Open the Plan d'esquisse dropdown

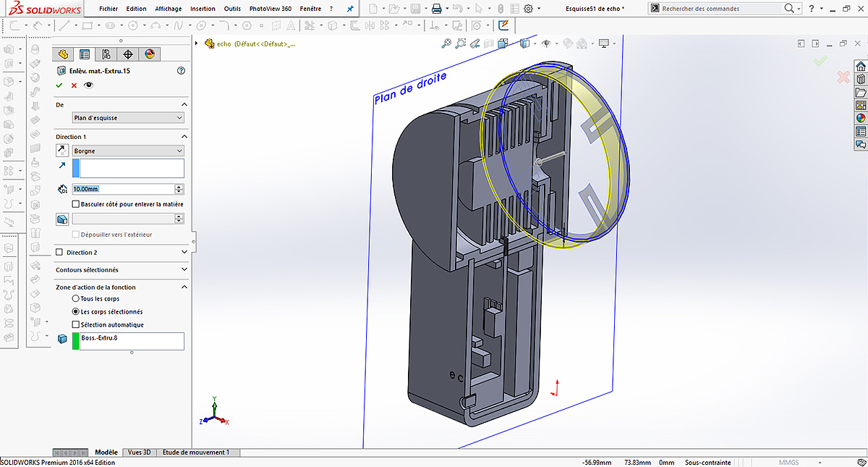tap(128, 117)
